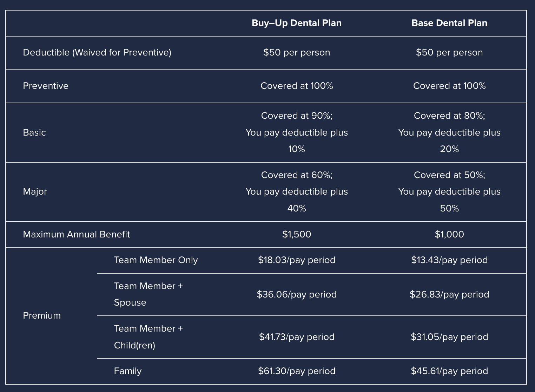Image resolution: width=535 pixels, height=392 pixels.
Task: Click the Buy–Up Dental Plan column header
Action: [297, 23]
